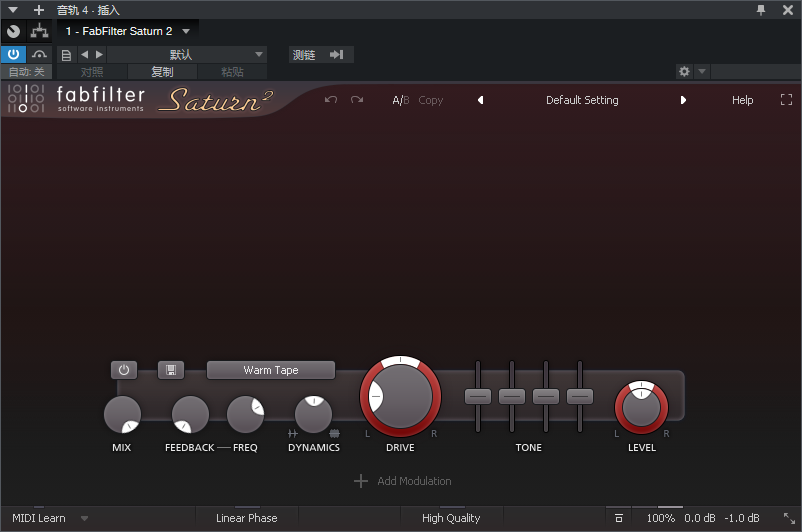This screenshot has height=532, width=802.
Task: Toggle A/B state comparison
Action: pyautogui.click(x=400, y=100)
